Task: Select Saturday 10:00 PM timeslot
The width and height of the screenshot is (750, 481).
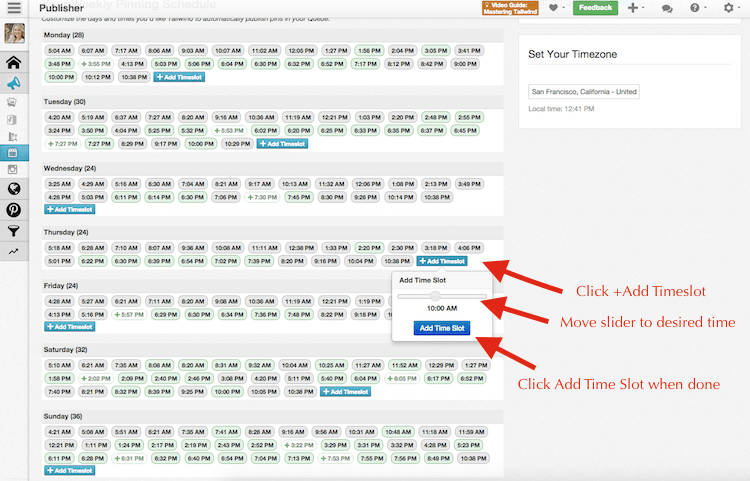Action: [227, 392]
